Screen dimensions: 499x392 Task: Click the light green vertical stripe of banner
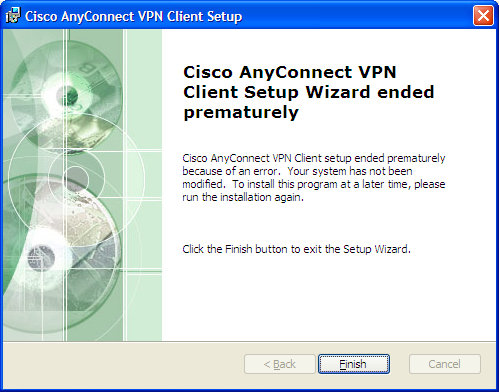[144, 185]
